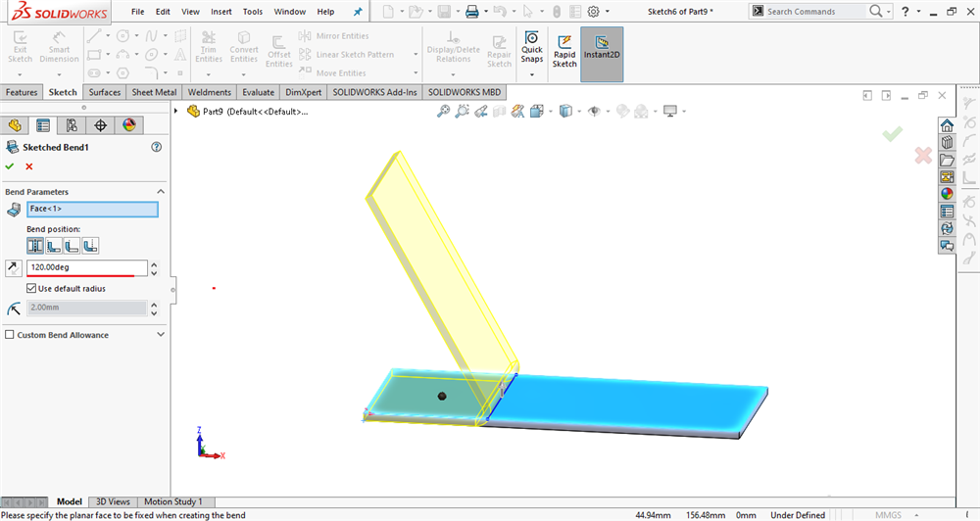Click the 120.00deg bend angle field

tap(87, 267)
